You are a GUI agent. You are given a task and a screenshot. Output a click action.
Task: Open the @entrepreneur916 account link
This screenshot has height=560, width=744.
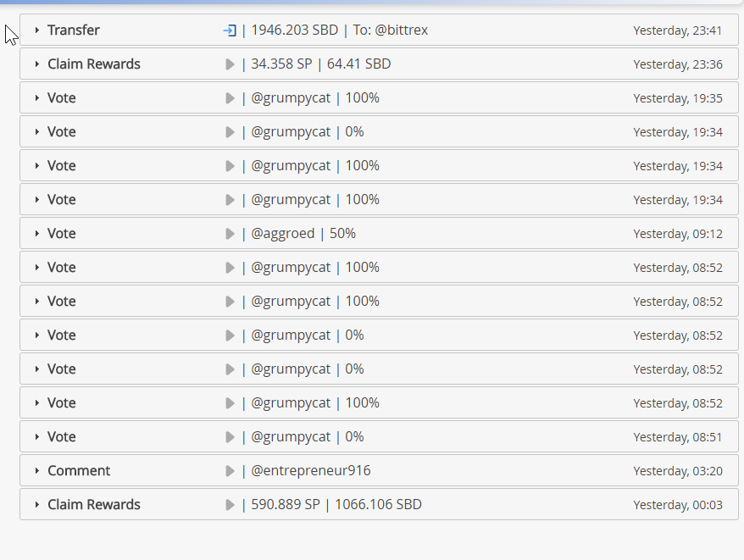point(311,471)
